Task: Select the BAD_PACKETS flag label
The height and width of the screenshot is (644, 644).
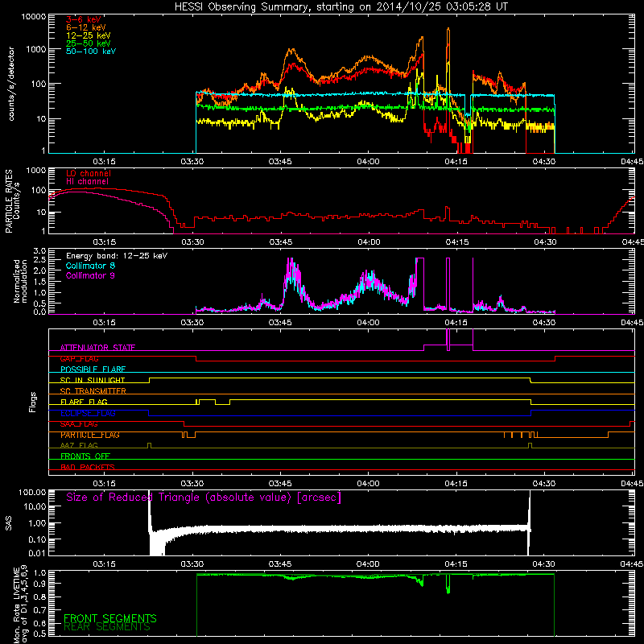Action: tap(88, 467)
